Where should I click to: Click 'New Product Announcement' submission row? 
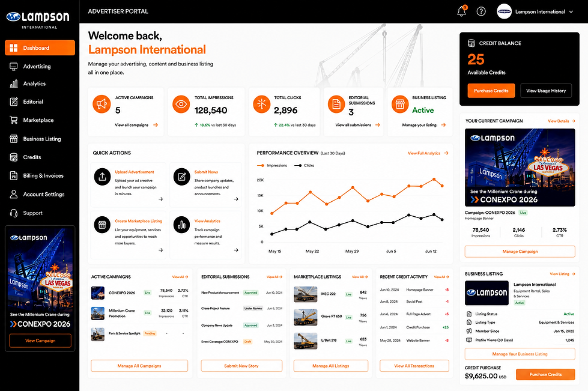click(x=241, y=292)
